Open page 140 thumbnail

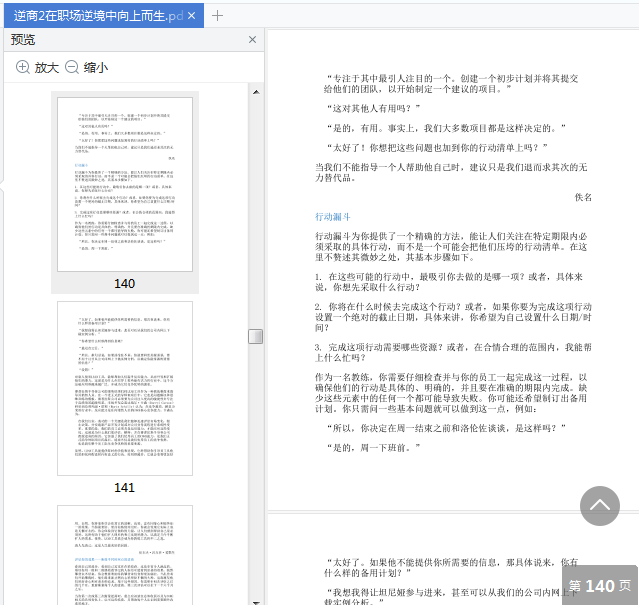coord(125,184)
